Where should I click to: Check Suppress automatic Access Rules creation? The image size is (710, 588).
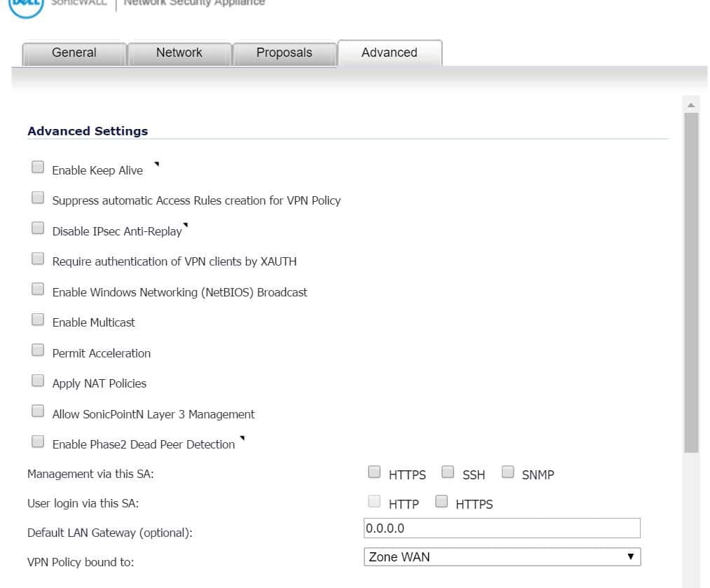(38, 198)
